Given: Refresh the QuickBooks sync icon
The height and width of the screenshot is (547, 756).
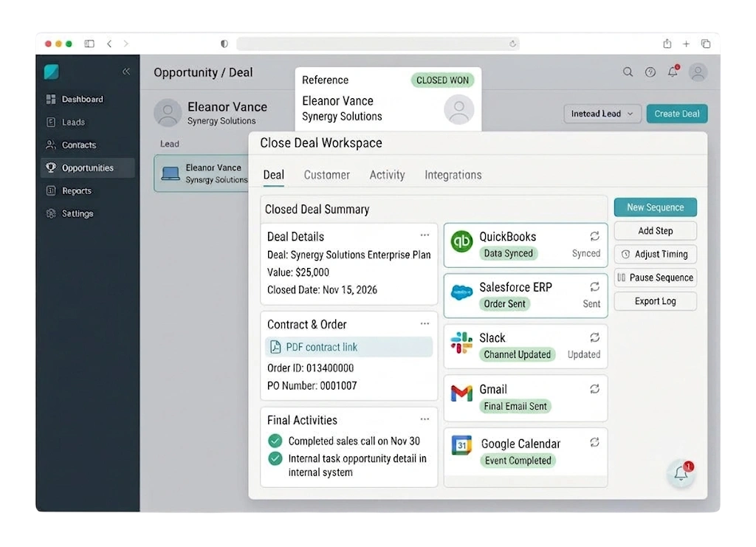Looking at the screenshot, I should click(x=594, y=236).
